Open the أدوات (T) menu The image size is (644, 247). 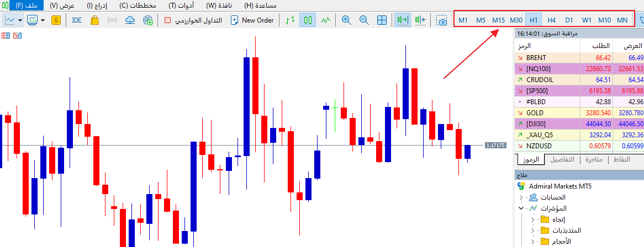coord(182,6)
